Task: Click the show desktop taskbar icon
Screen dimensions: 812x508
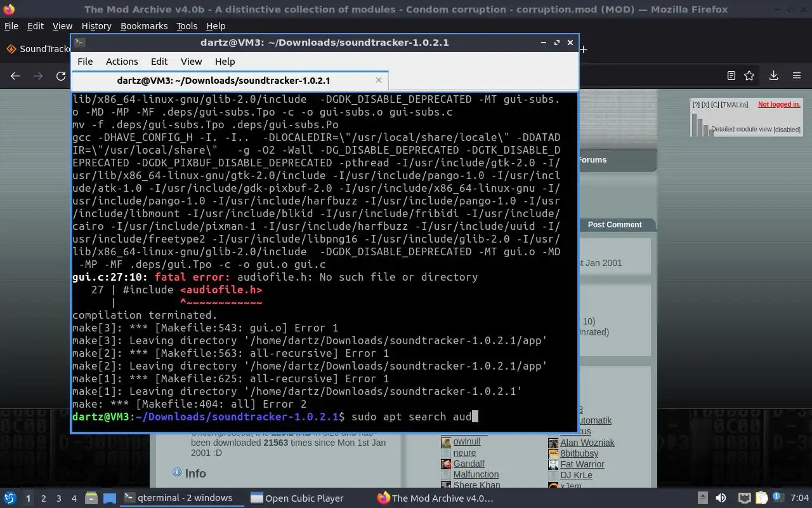Action: (109, 498)
